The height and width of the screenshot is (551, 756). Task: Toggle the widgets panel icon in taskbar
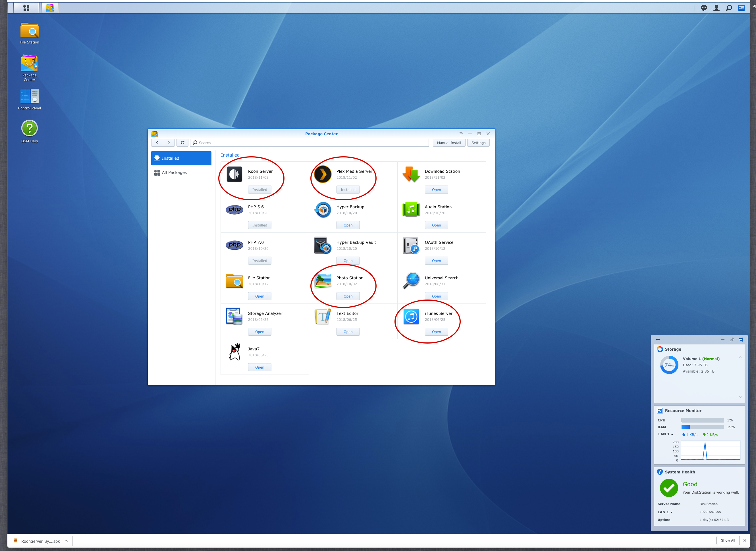pos(741,8)
